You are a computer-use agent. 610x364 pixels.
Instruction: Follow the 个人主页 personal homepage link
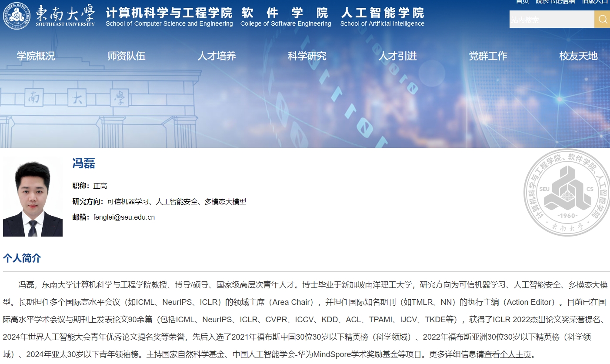(516, 354)
